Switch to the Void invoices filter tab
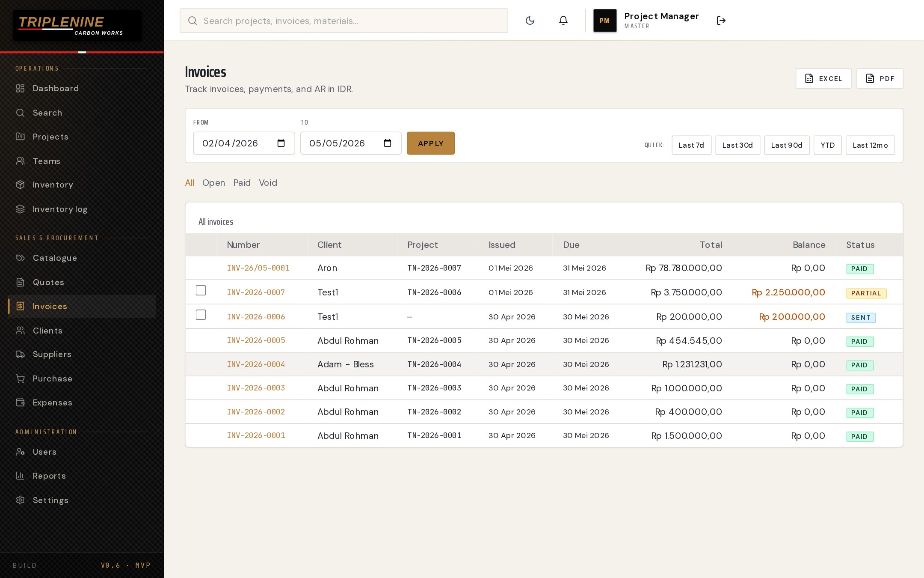Screen dimensions: 924x578 [268, 183]
